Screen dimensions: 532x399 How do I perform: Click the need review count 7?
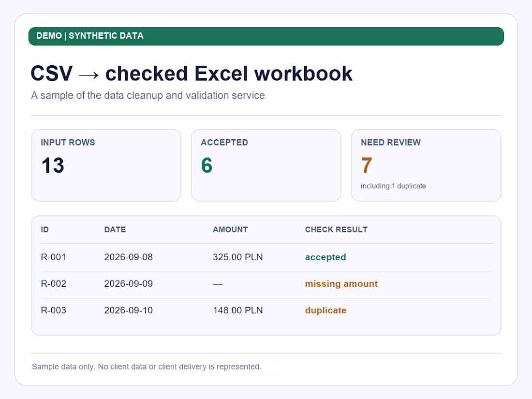click(367, 165)
